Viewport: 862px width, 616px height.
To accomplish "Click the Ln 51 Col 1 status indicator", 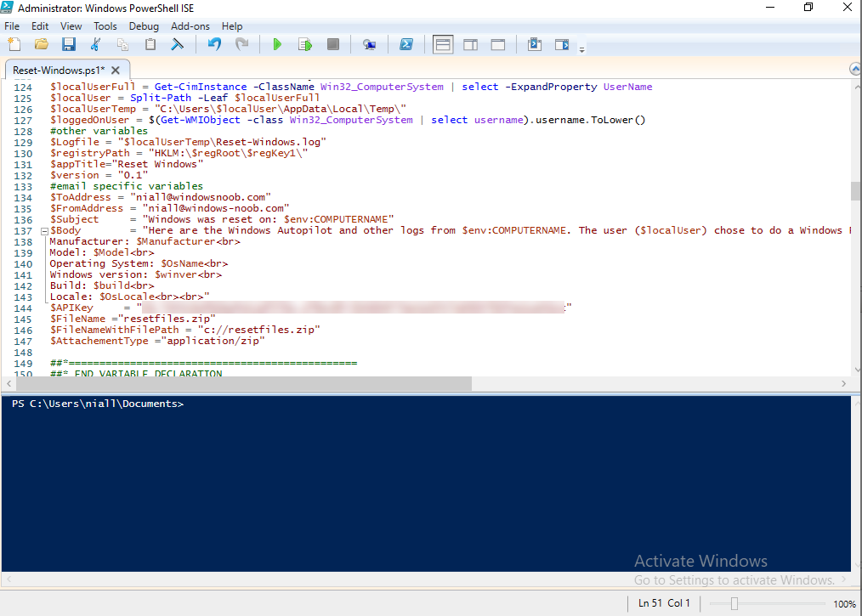I will [664, 603].
